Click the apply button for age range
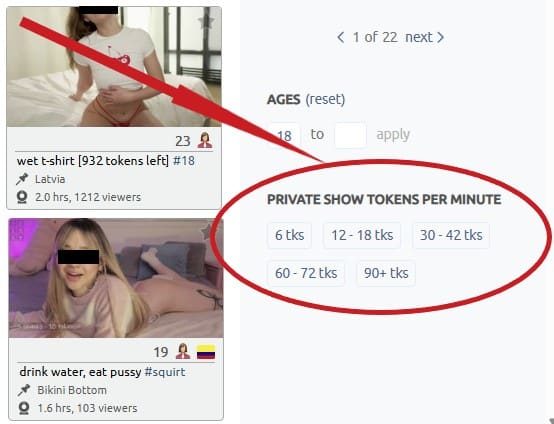The height and width of the screenshot is (424, 554). point(393,135)
